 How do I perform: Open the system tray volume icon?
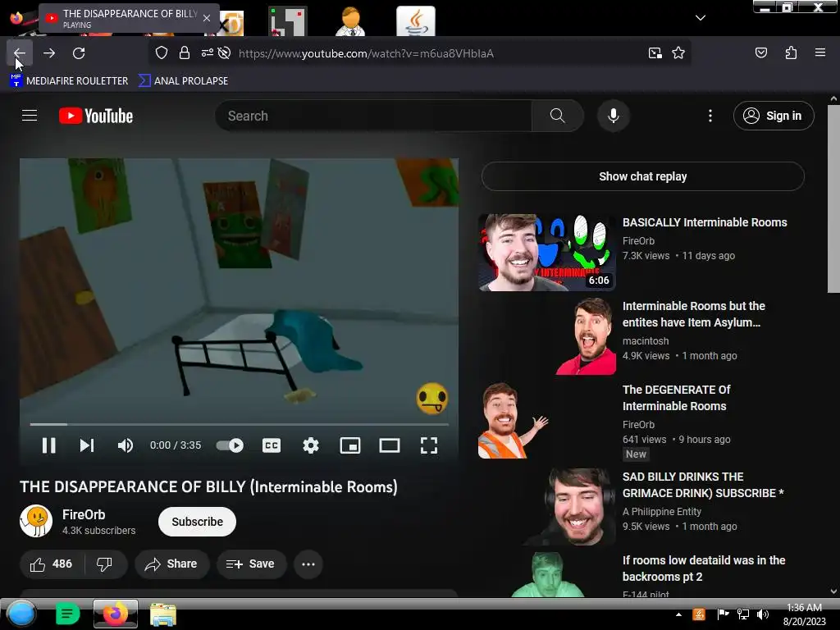click(x=763, y=614)
